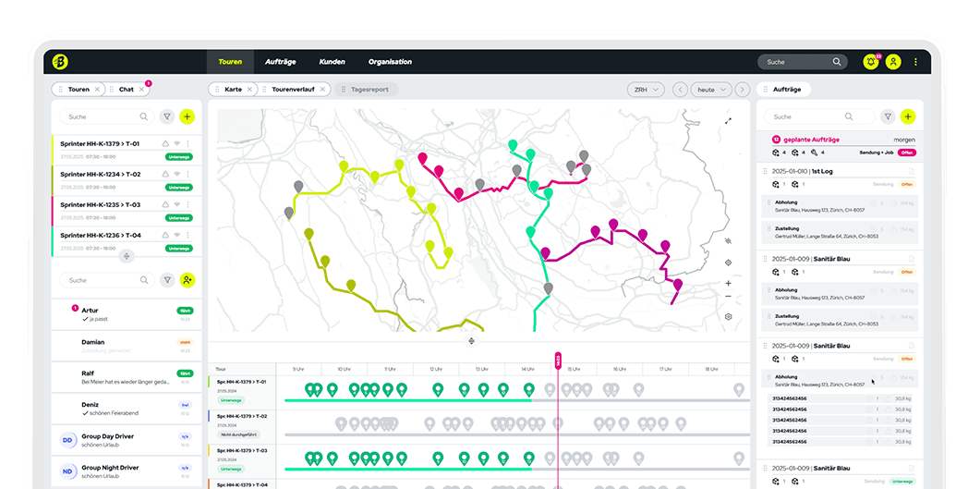
Task: Open the user profile icon
Action: pos(893,62)
